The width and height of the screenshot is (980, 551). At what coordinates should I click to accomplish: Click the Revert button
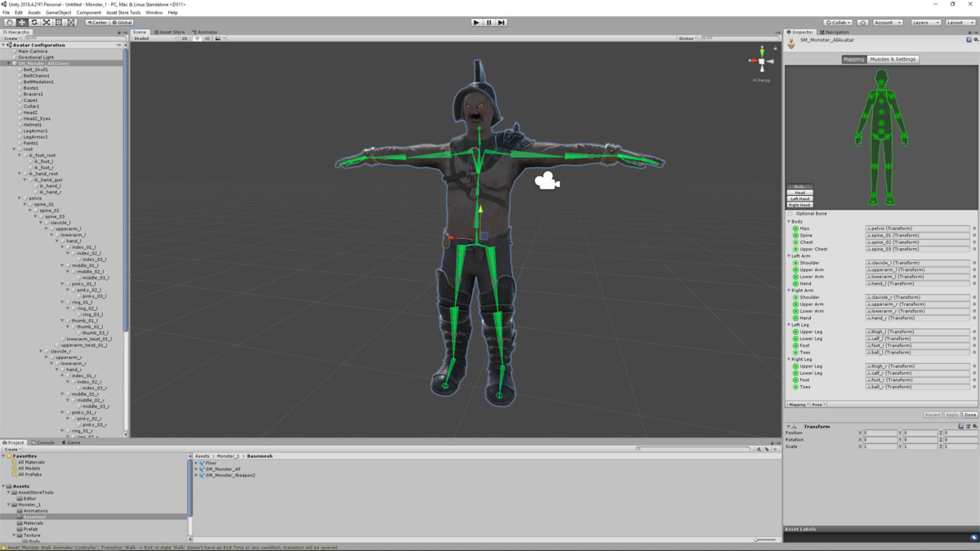coord(933,415)
